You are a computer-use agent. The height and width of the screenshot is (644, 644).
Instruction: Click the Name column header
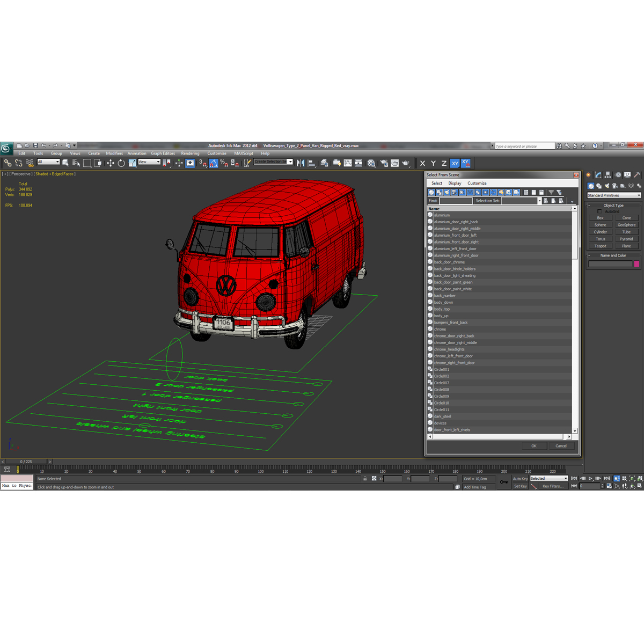coord(499,208)
